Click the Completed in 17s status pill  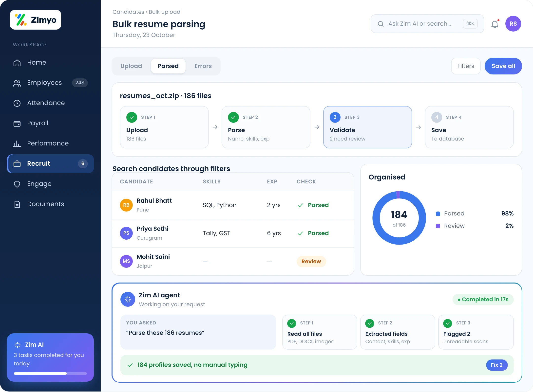[483, 299]
